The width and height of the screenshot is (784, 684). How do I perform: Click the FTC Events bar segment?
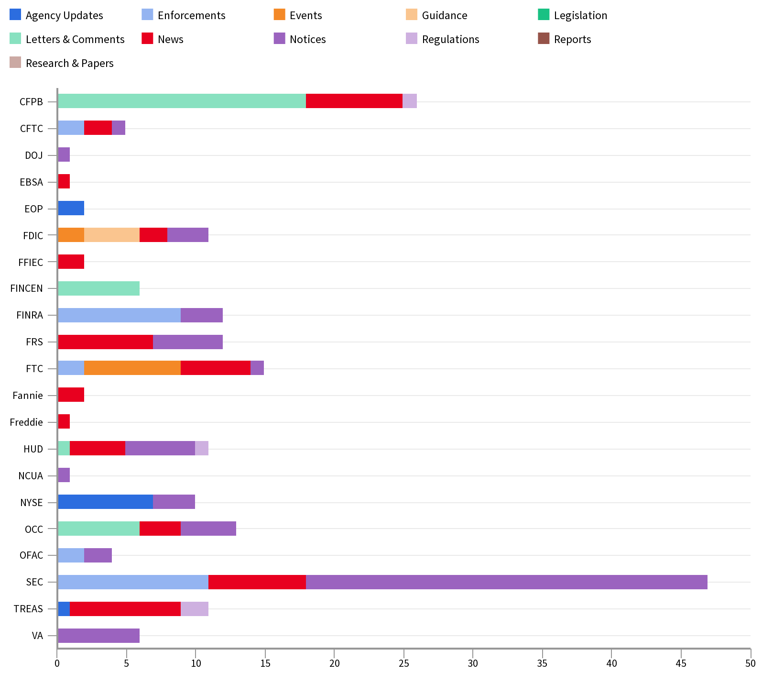[131, 368]
